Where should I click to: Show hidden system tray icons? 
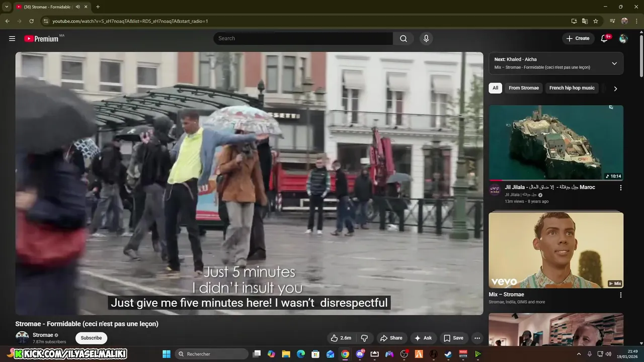[579, 354]
